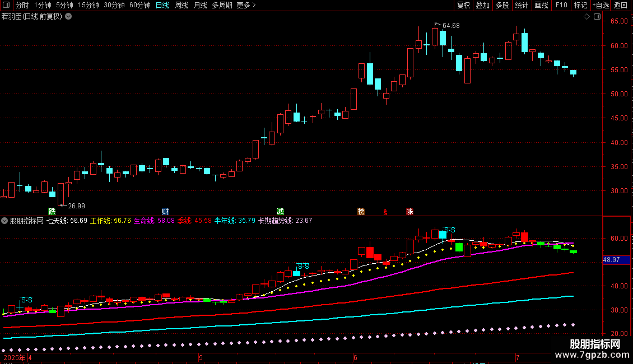
Task: Click the diamond marker icon above the price axis
Action: (587, 17)
